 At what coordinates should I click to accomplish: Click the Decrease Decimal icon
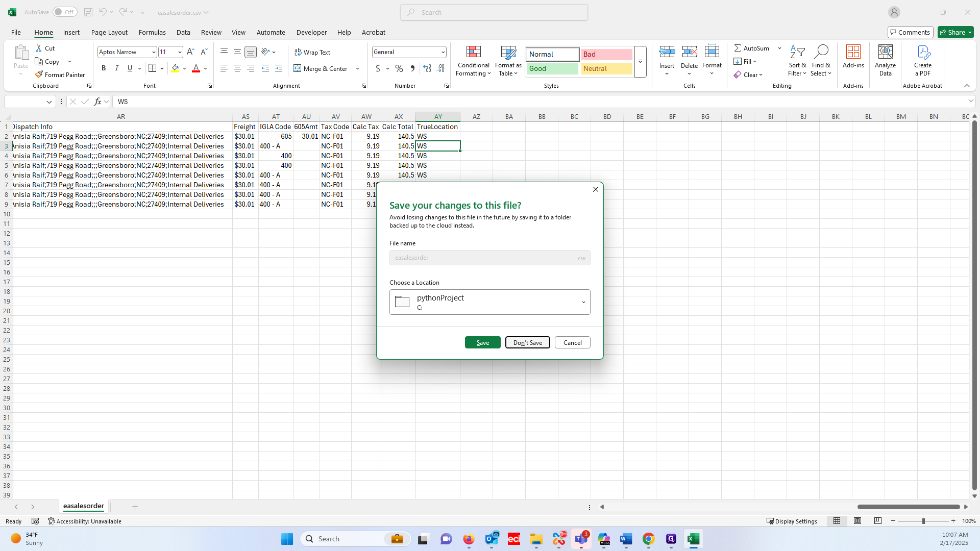[440, 68]
